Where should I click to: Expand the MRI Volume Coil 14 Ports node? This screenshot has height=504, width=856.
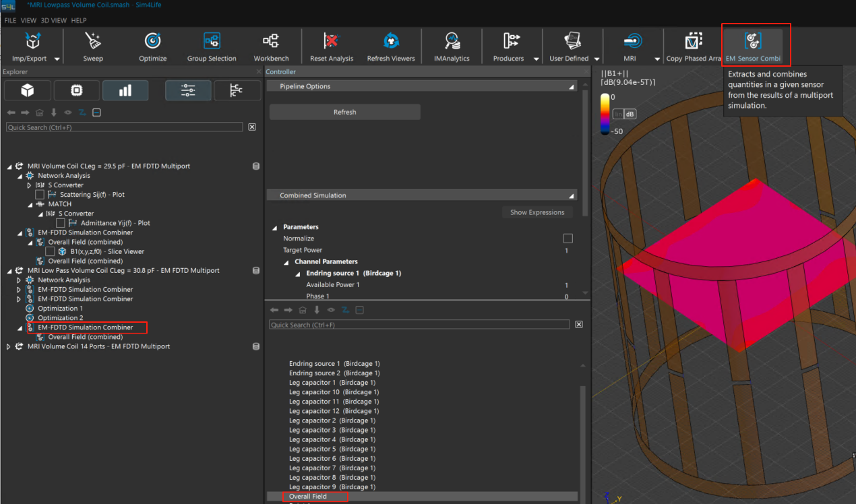(x=9, y=346)
